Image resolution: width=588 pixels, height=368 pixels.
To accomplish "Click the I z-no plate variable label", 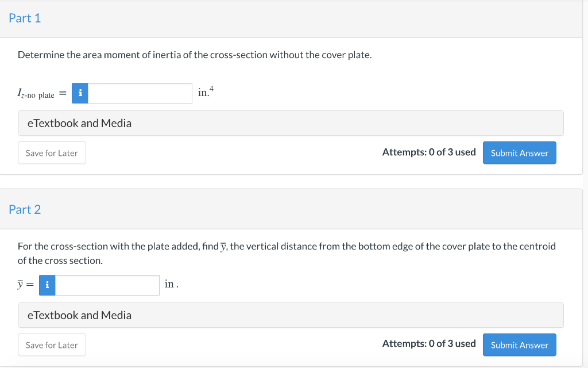I will (36, 94).
